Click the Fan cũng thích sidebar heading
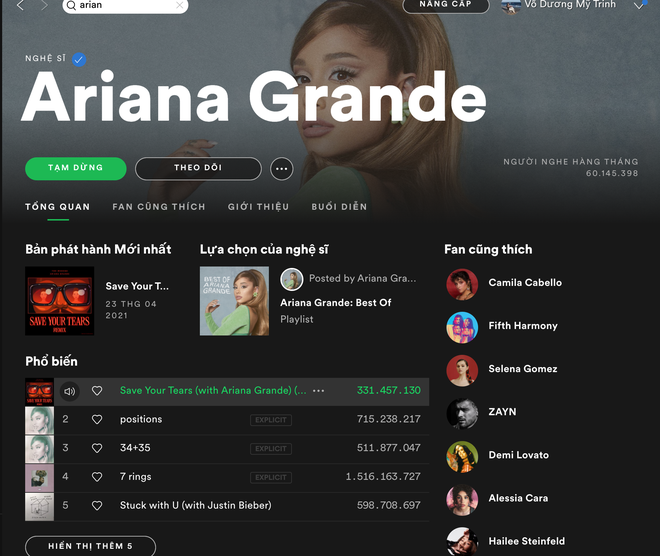This screenshot has height=556, width=660. point(488,250)
